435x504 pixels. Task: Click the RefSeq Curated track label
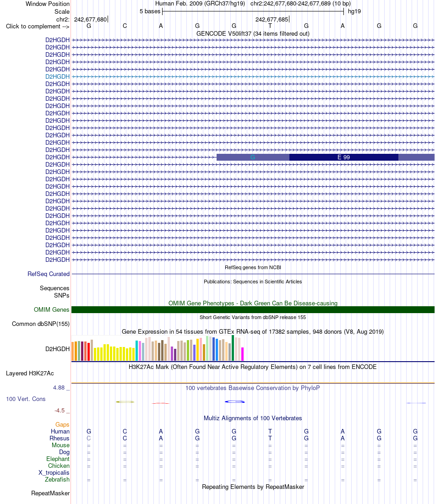(49, 274)
